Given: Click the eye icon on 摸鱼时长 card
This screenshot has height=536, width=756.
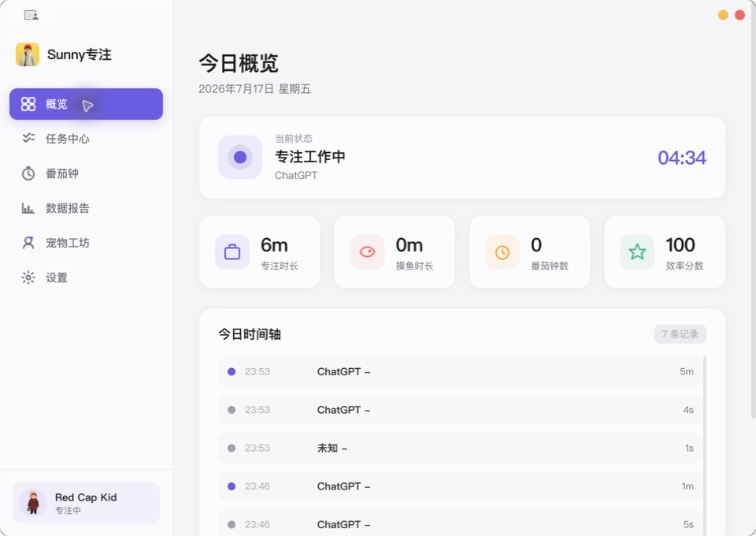Looking at the screenshot, I should (368, 251).
